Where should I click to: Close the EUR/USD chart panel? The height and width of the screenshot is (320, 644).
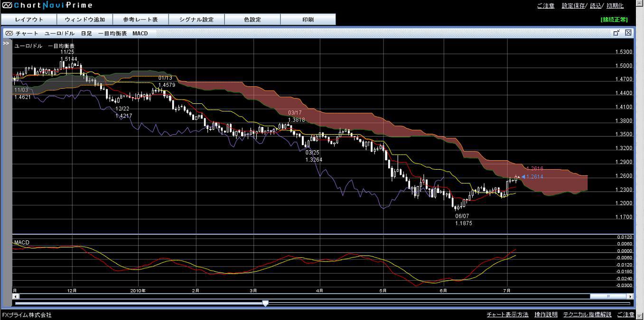tap(628, 33)
